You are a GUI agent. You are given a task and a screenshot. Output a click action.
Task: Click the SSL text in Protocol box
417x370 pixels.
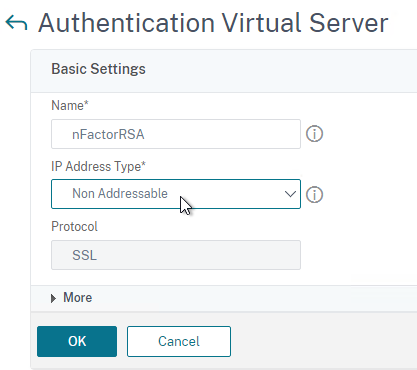85,255
